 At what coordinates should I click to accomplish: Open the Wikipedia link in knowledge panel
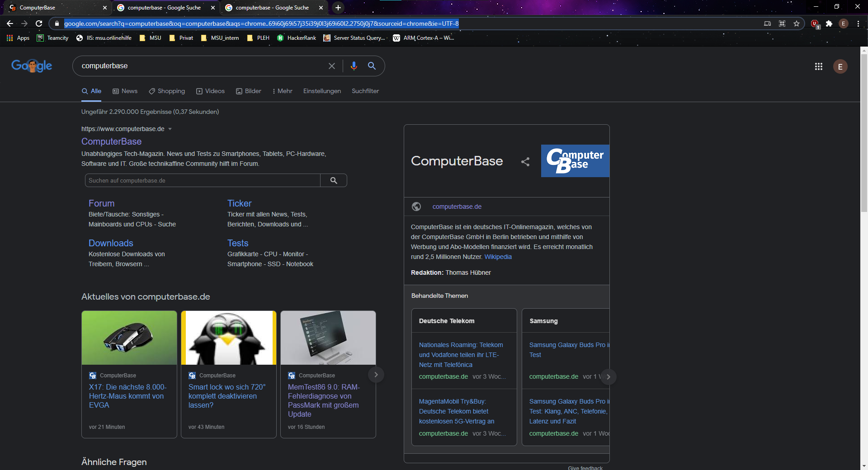click(x=498, y=257)
